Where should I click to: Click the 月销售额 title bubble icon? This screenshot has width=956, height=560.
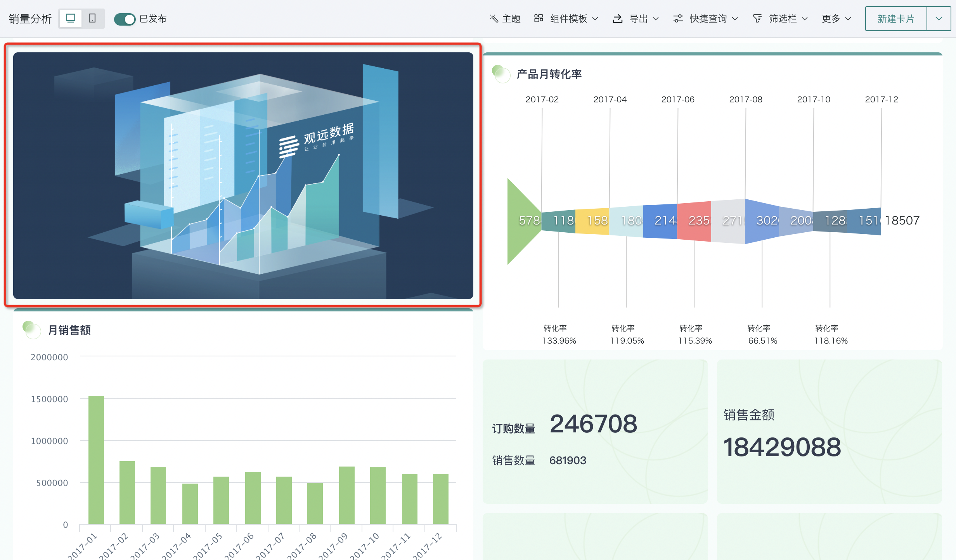click(32, 330)
